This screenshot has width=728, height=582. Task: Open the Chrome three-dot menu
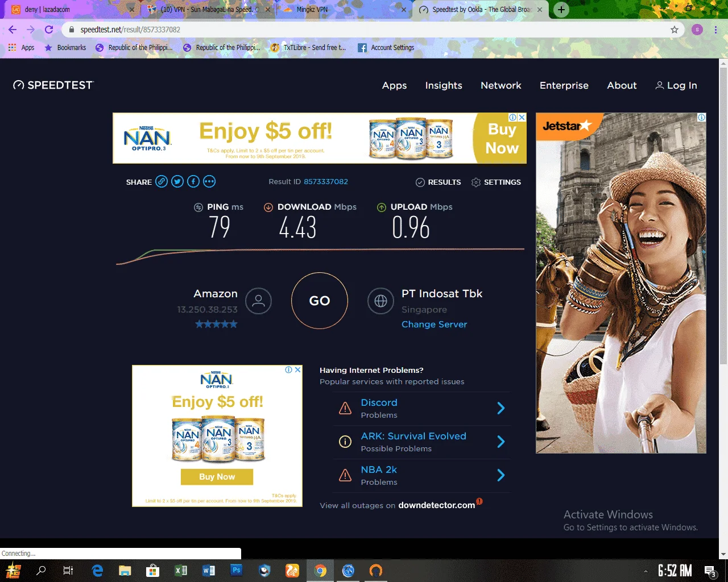click(x=715, y=30)
